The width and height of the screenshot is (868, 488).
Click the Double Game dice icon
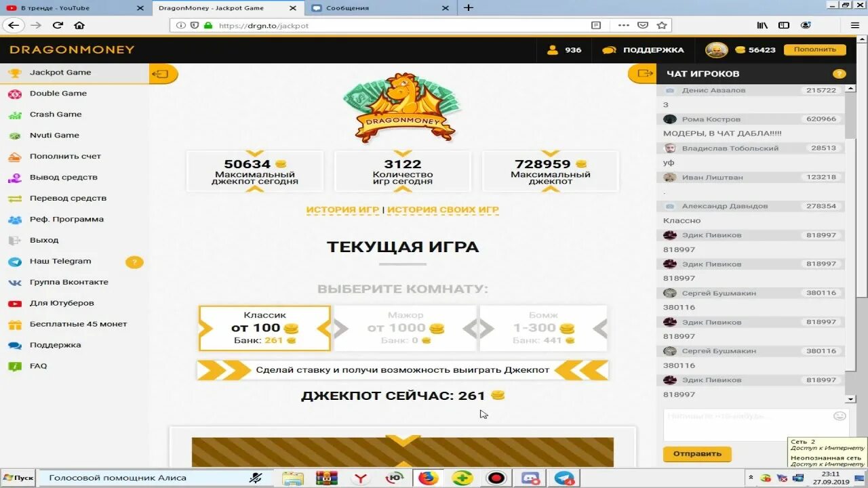[x=14, y=94]
